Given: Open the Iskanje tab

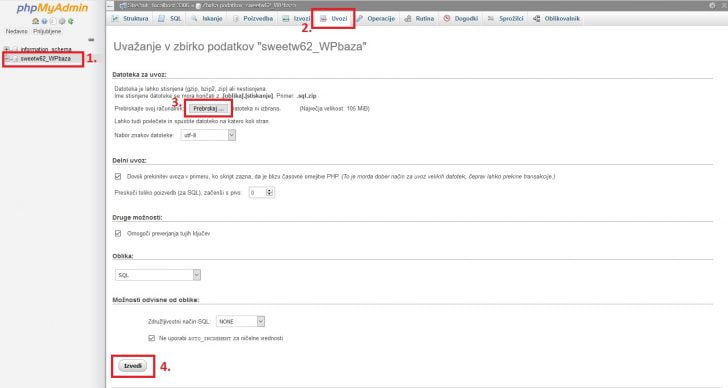Looking at the screenshot, I should click(x=207, y=19).
